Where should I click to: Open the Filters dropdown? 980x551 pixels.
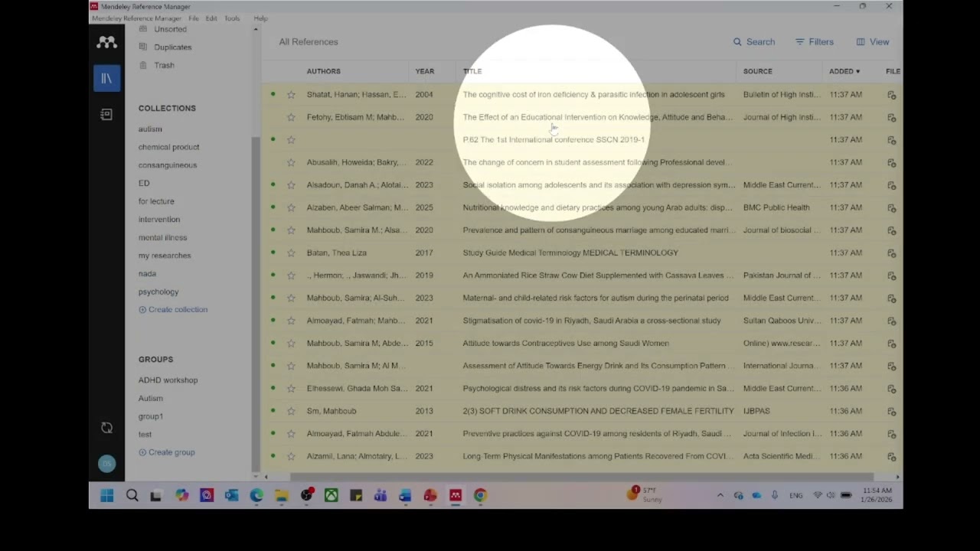[x=815, y=42]
